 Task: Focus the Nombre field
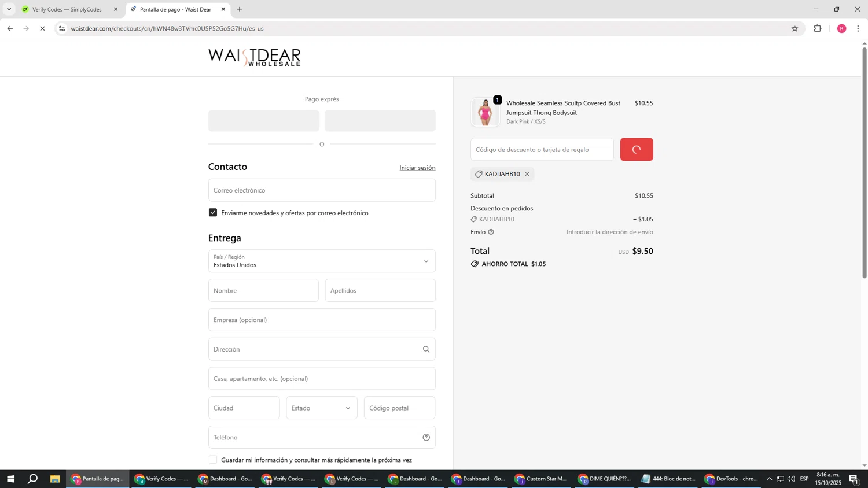(x=263, y=290)
